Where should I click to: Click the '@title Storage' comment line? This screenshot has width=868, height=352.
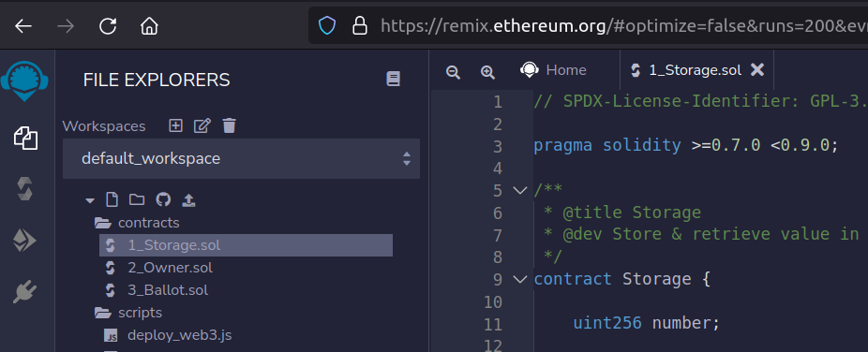[x=622, y=213]
